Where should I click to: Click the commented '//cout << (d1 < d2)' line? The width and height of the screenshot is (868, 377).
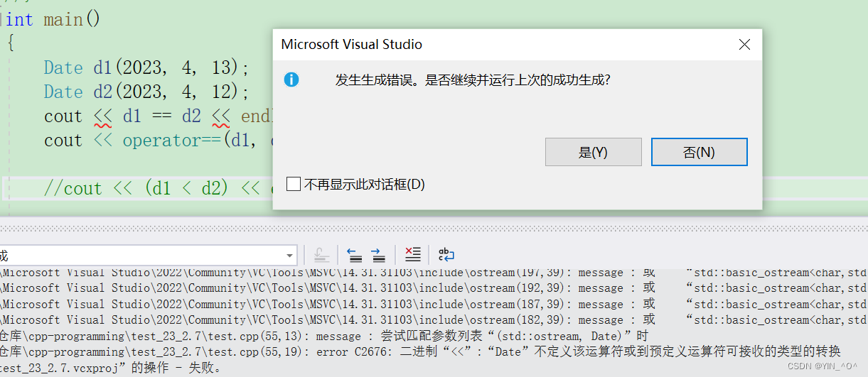158,189
